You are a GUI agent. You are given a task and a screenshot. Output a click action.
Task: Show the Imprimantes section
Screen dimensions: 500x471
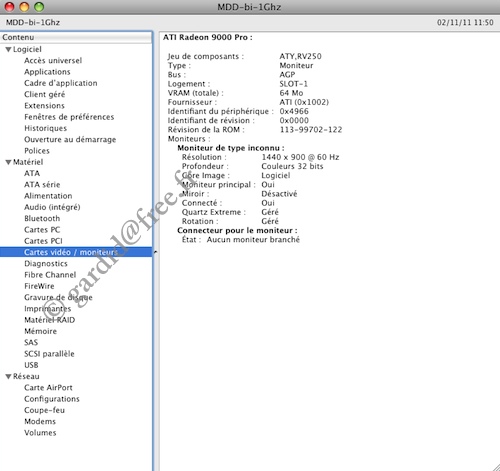pos(47,309)
